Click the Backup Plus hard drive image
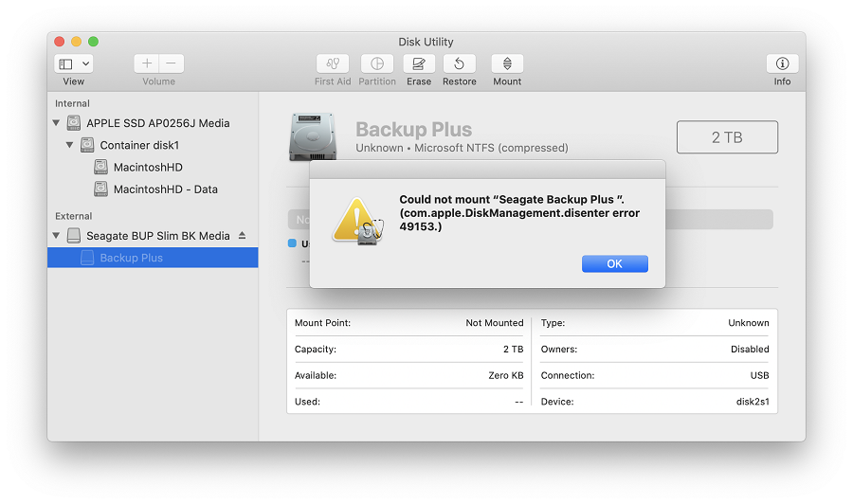The image size is (853, 504). click(x=313, y=136)
